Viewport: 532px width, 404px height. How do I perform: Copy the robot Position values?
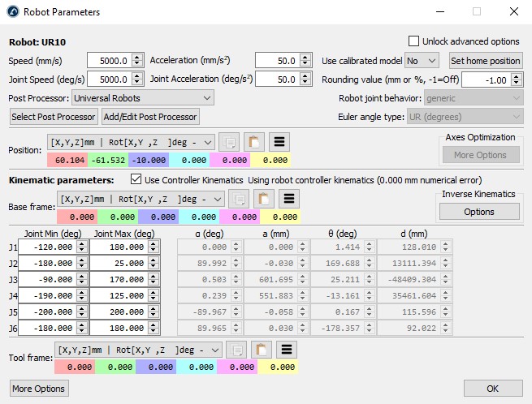pos(230,141)
